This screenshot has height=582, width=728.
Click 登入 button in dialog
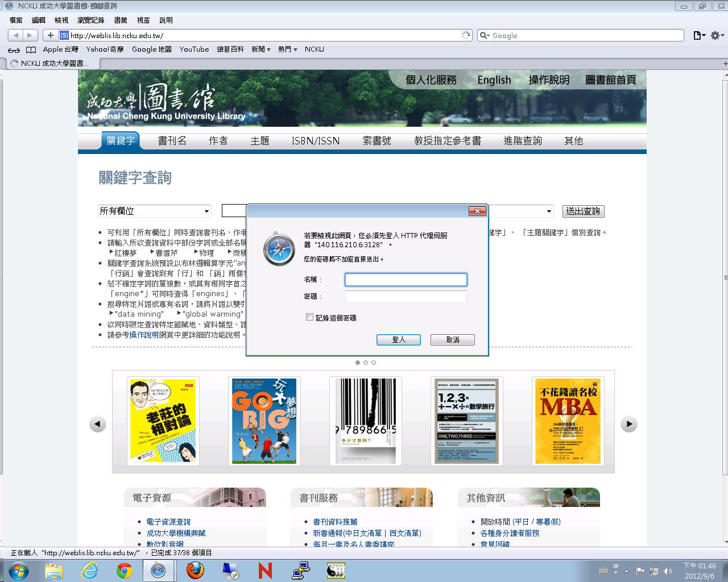click(x=399, y=339)
